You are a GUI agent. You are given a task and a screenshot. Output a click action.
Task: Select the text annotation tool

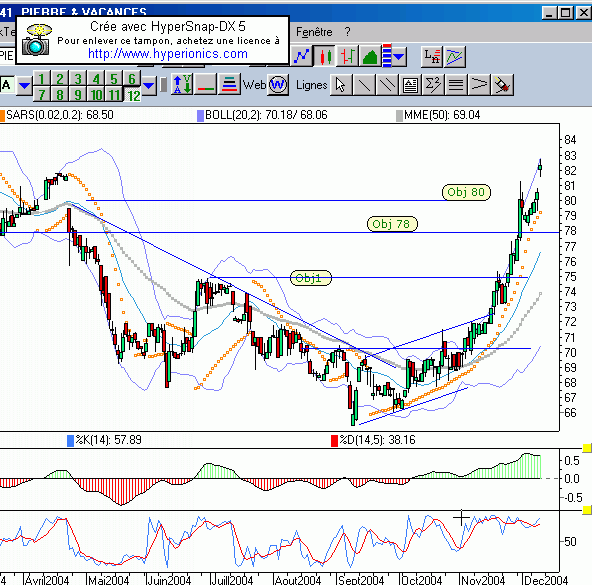click(x=410, y=85)
